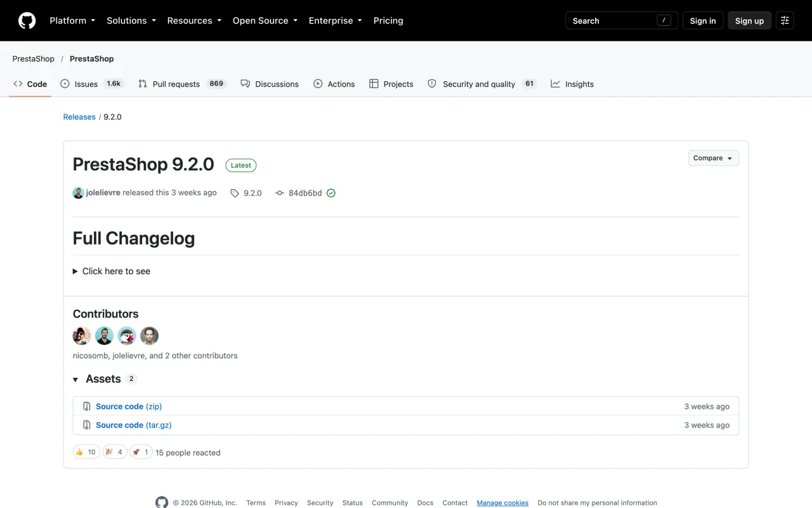
Task: Click the commit verified check icon
Action: (x=331, y=193)
